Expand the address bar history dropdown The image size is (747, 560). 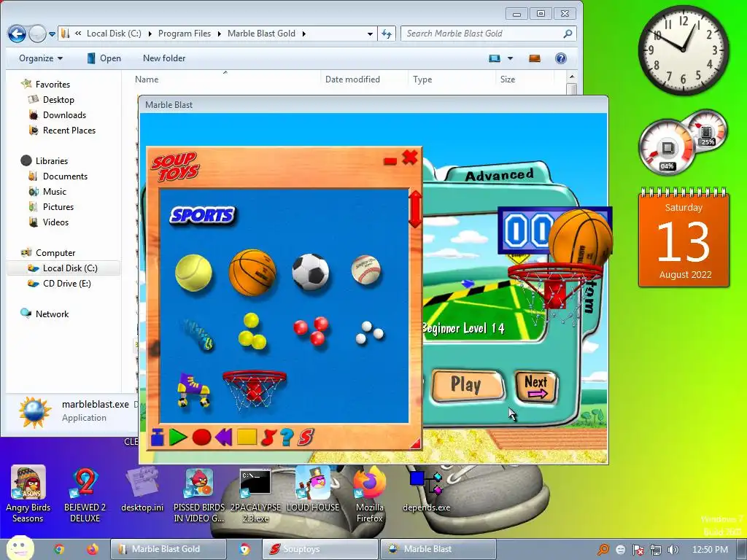coord(370,34)
